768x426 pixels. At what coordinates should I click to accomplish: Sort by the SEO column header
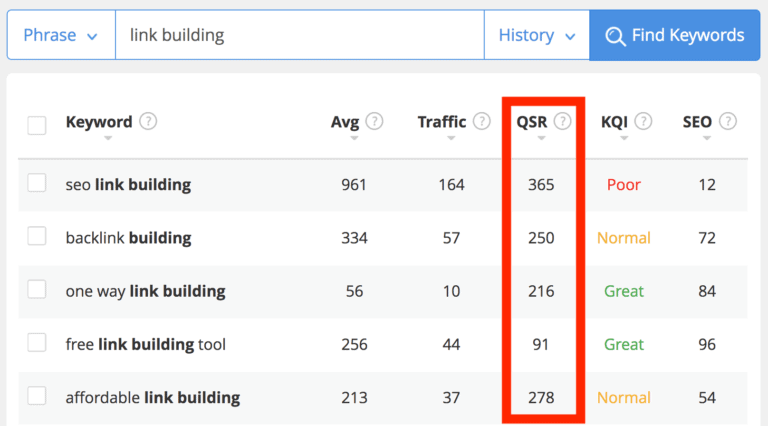[697, 121]
